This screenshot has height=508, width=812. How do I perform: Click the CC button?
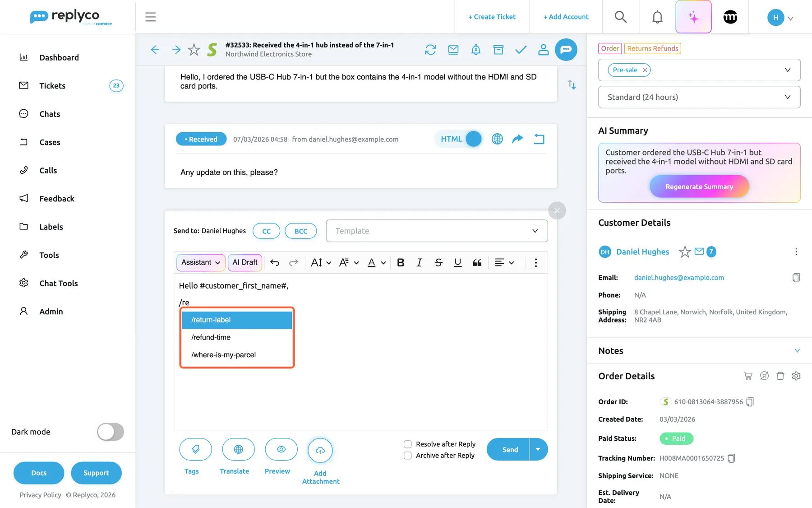[266, 231]
